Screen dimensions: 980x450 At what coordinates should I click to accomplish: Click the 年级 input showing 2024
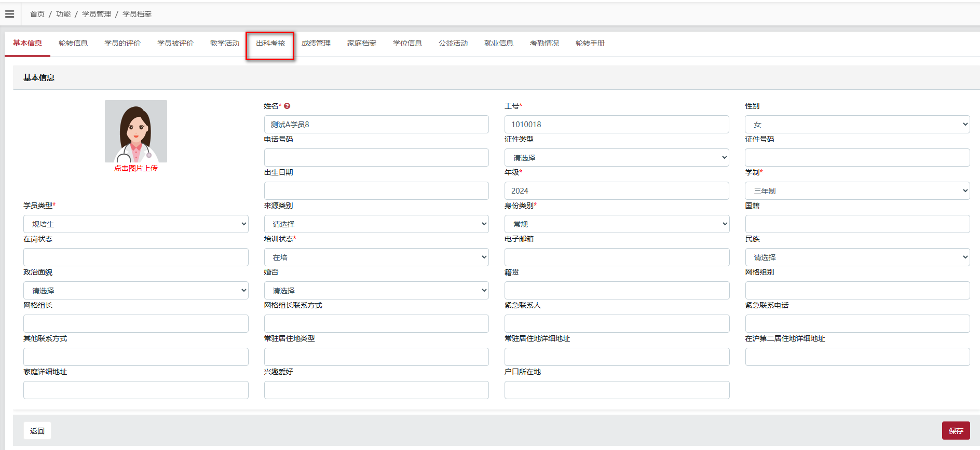(x=617, y=191)
